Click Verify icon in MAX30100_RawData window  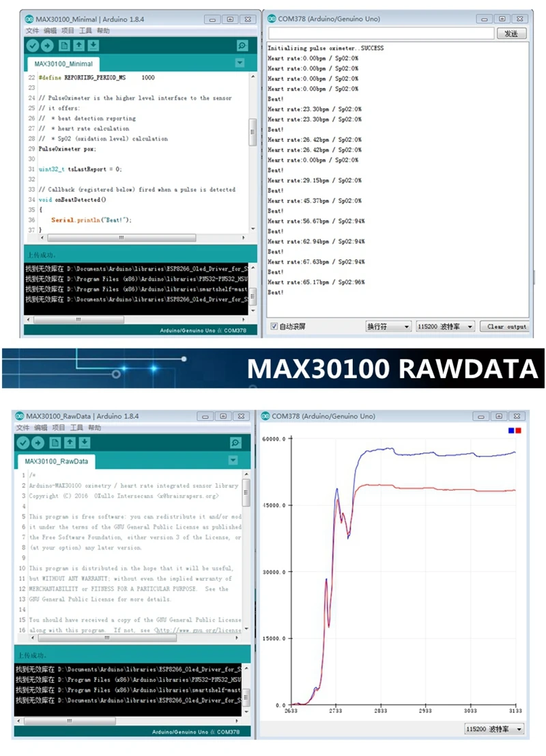click(x=23, y=443)
